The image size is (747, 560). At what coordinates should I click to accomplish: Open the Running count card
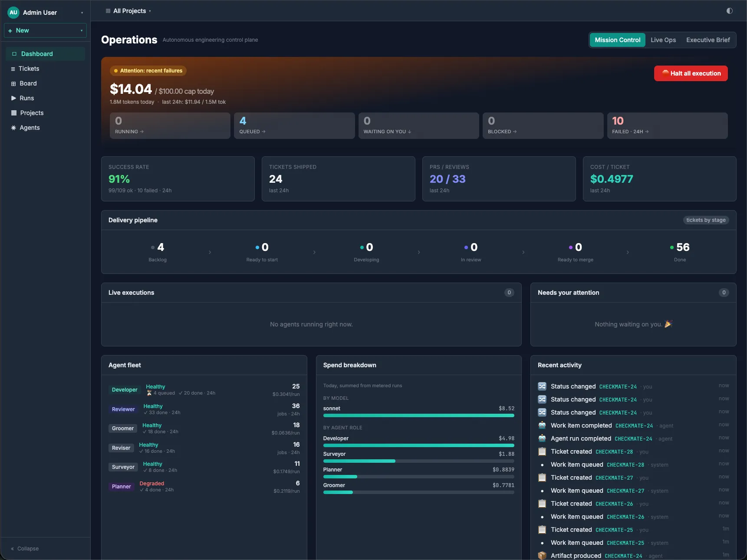tap(170, 126)
